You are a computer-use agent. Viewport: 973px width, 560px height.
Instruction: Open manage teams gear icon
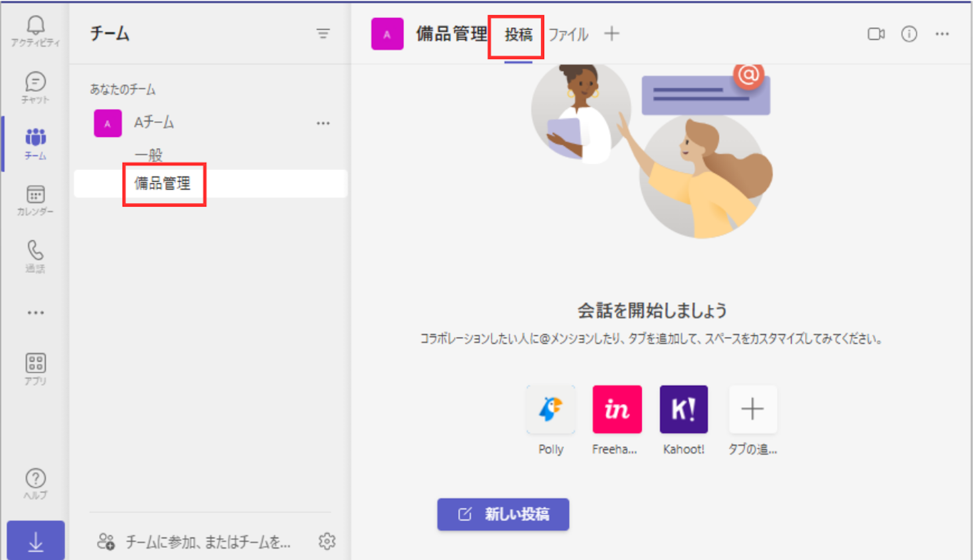(x=327, y=541)
